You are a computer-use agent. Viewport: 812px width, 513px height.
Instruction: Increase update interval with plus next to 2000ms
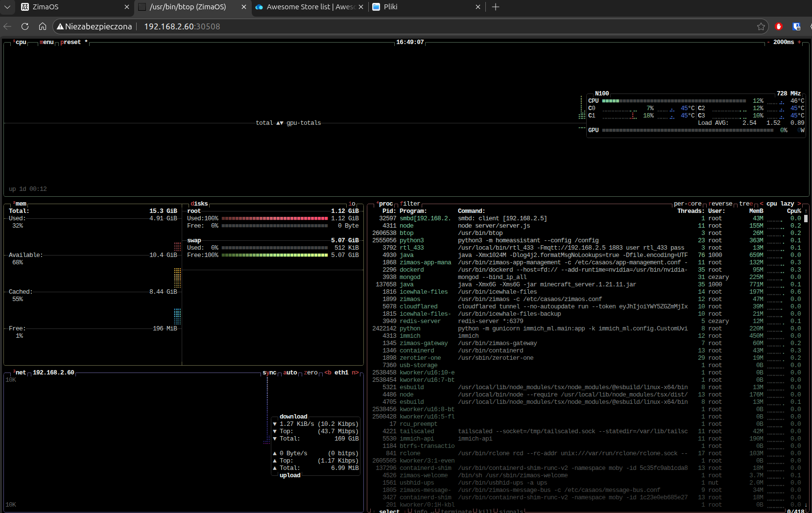coord(799,42)
